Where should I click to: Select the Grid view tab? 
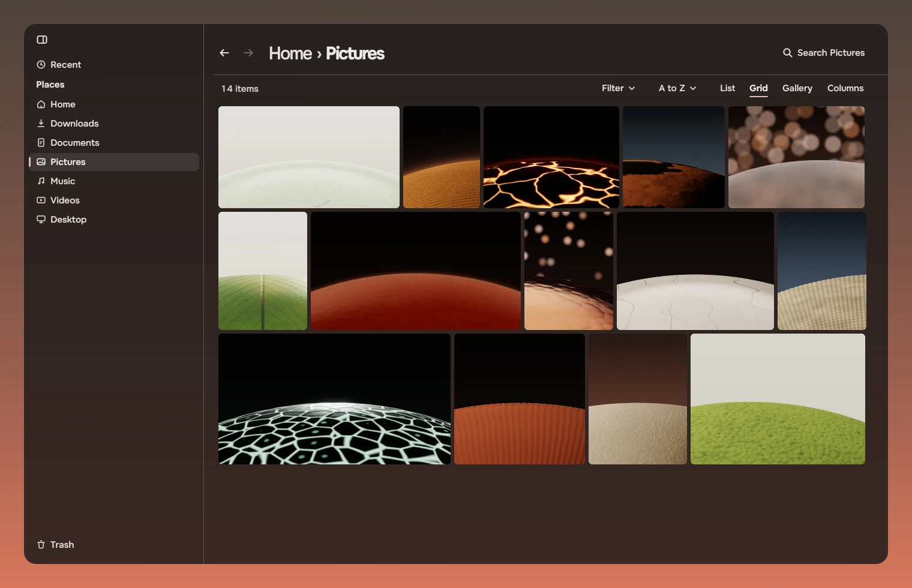[758, 88]
